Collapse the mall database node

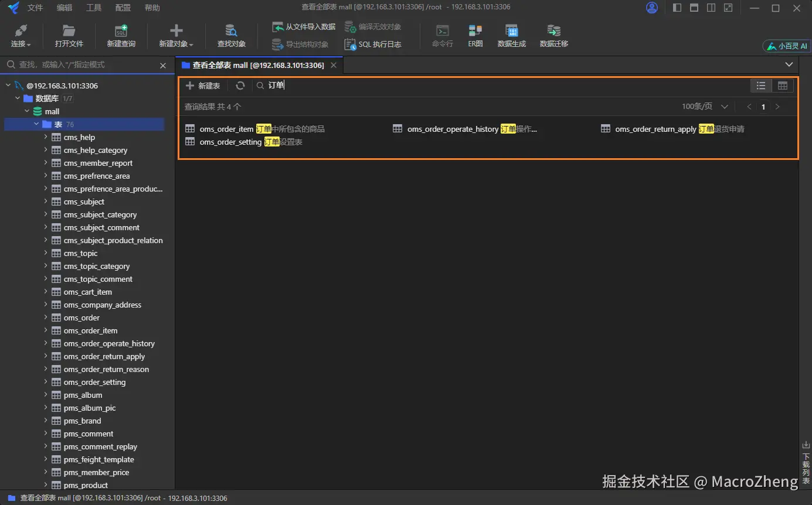point(27,111)
